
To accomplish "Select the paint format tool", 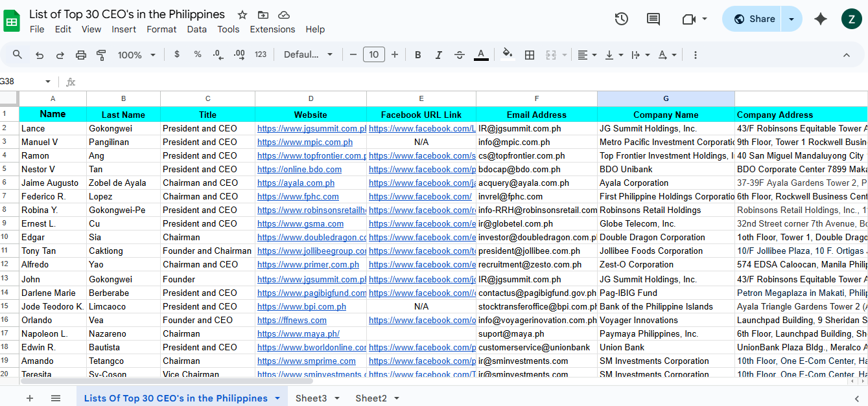I will [x=101, y=55].
